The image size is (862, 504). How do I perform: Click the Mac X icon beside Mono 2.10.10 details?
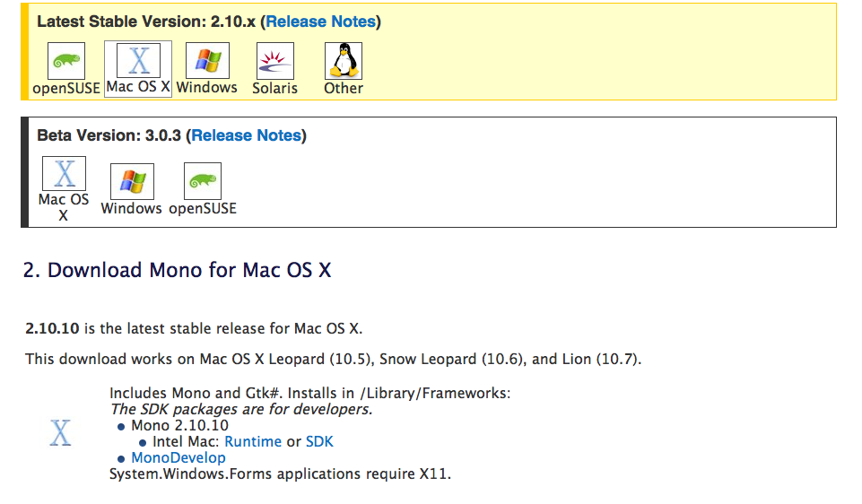(60, 432)
